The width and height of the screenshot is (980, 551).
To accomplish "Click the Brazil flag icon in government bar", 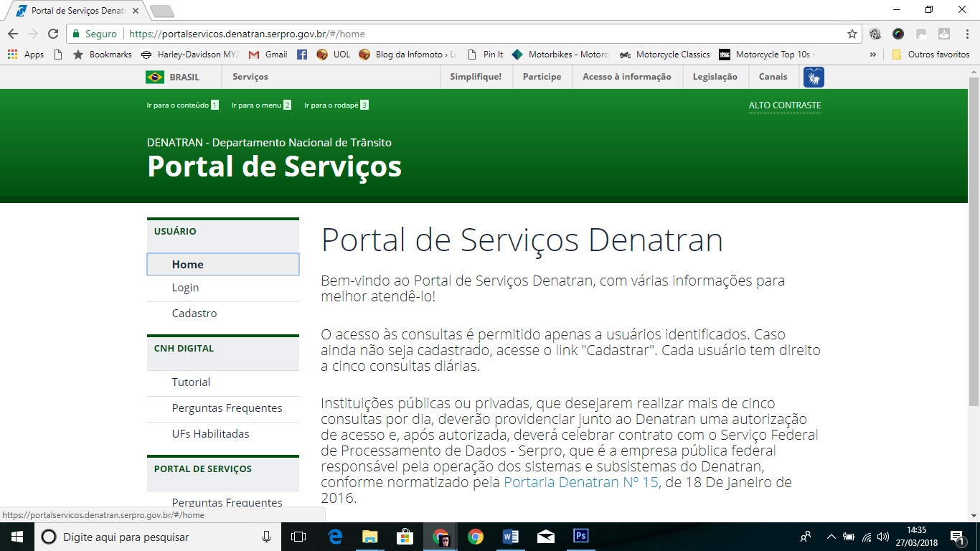I will click(156, 77).
